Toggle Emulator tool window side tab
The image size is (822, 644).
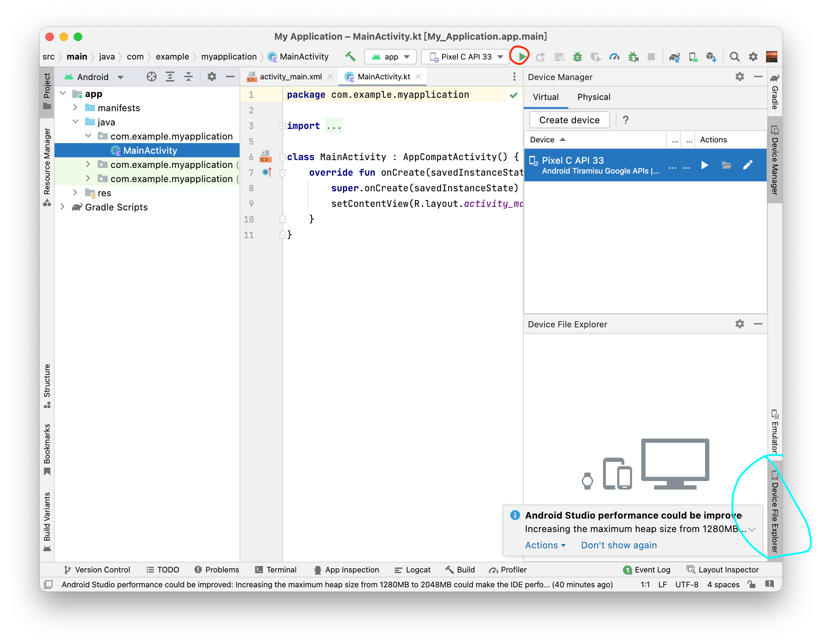click(775, 431)
